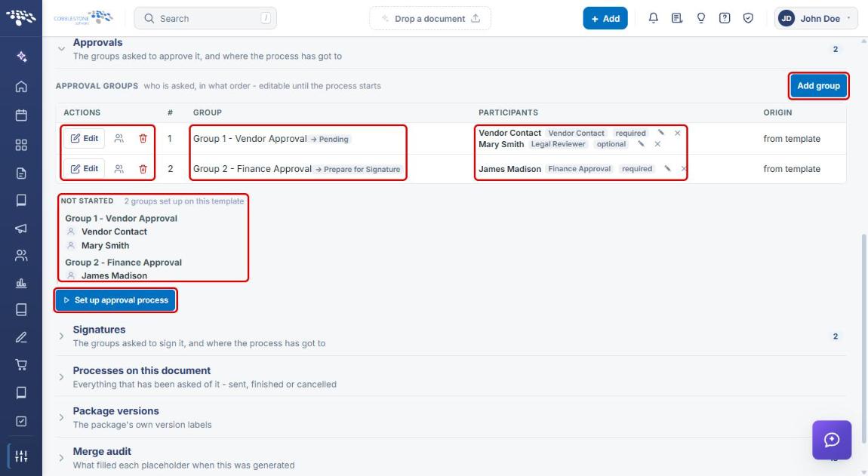Screen dimensions: 868x476
Task: Open the pen signature icon in sidebar
Action: 21,337
